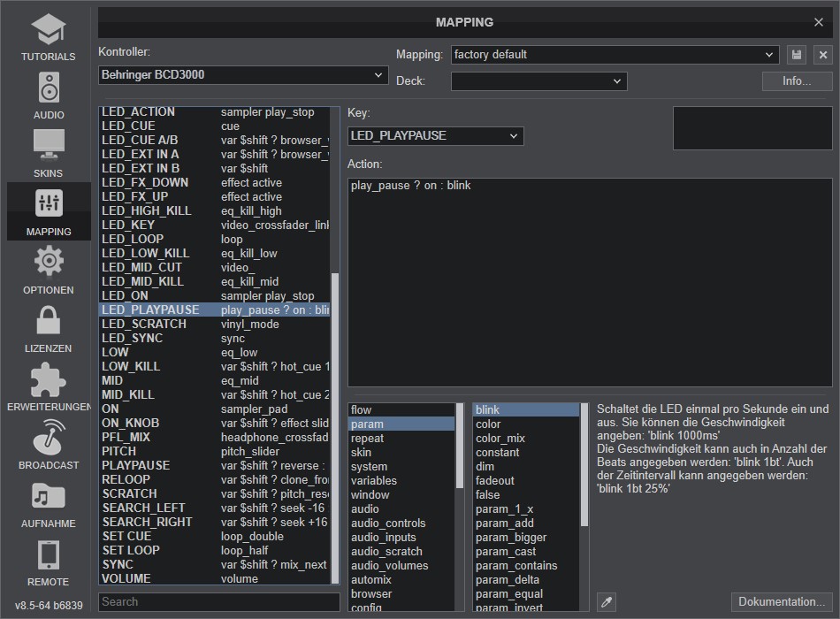Open Optionen gear icon

(49, 261)
